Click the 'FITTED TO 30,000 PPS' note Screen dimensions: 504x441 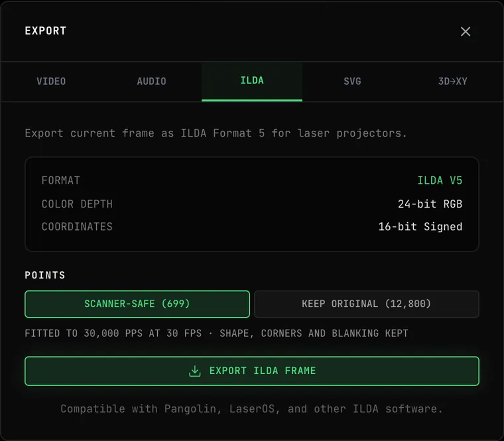216,334
